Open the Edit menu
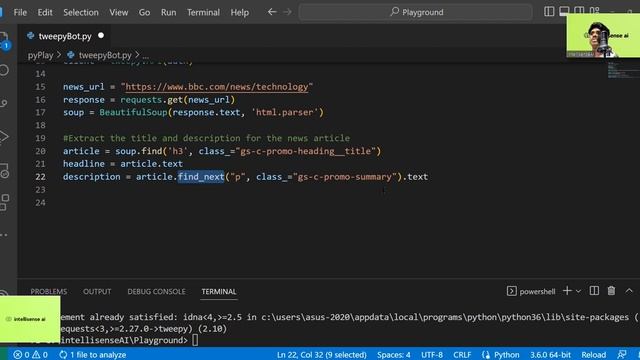Image resolution: width=640 pixels, height=360 pixels. coord(45,12)
